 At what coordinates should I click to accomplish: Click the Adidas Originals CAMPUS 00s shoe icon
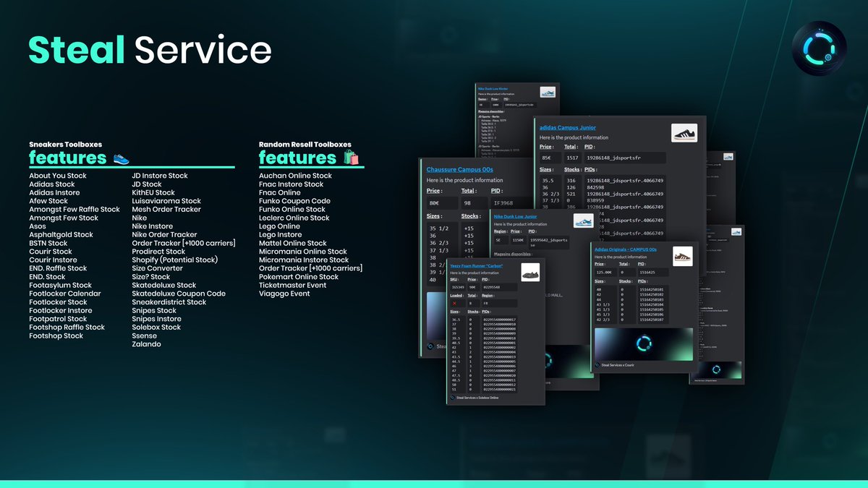point(684,257)
